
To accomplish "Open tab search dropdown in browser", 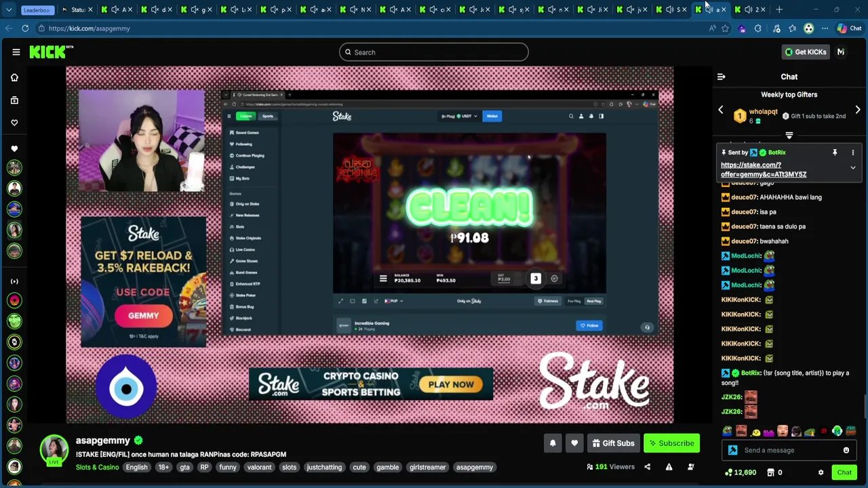I will coord(7,9).
